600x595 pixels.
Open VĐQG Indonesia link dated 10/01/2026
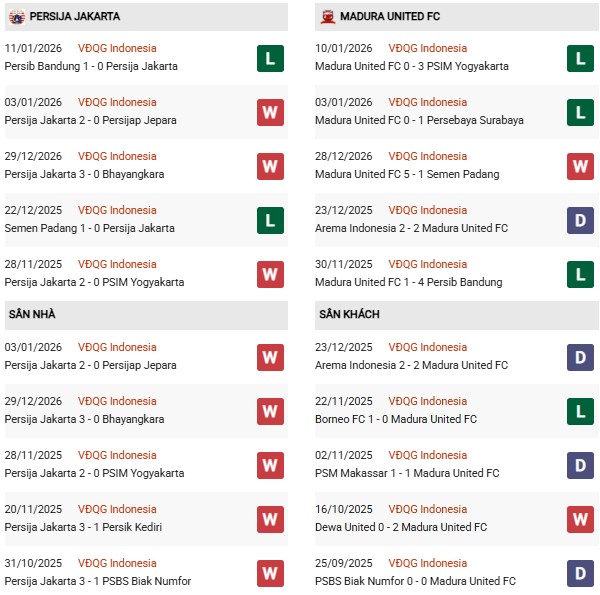[429, 48]
